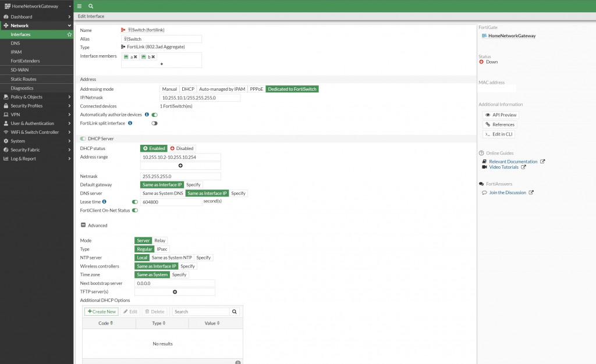Click the Security Fabric icon in sidebar

tap(6, 149)
